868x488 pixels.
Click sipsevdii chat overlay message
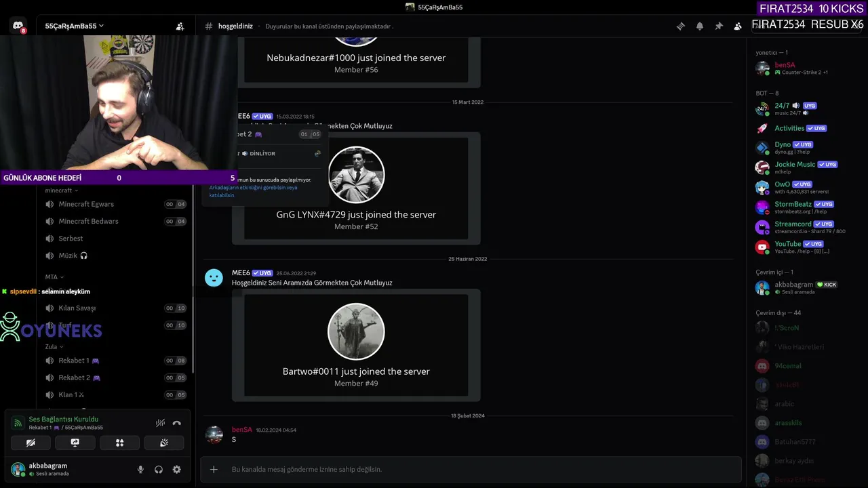(x=45, y=291)
